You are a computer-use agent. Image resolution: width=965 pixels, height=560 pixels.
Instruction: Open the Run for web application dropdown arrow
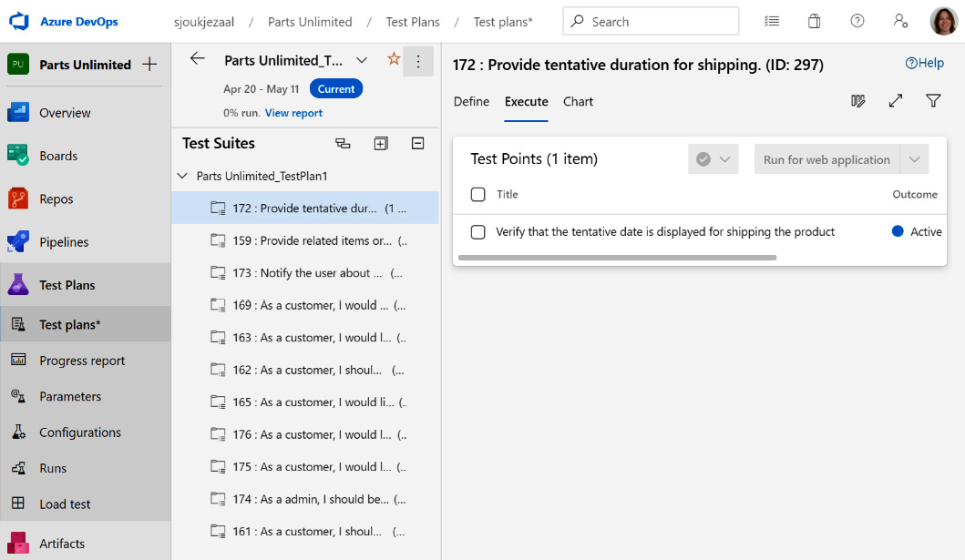pos(914,159)
